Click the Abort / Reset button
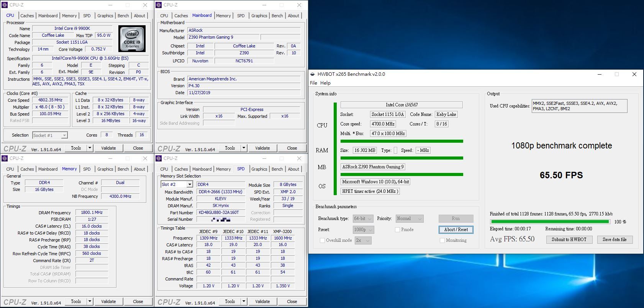644x308 pixels. (x=456, y=230)
